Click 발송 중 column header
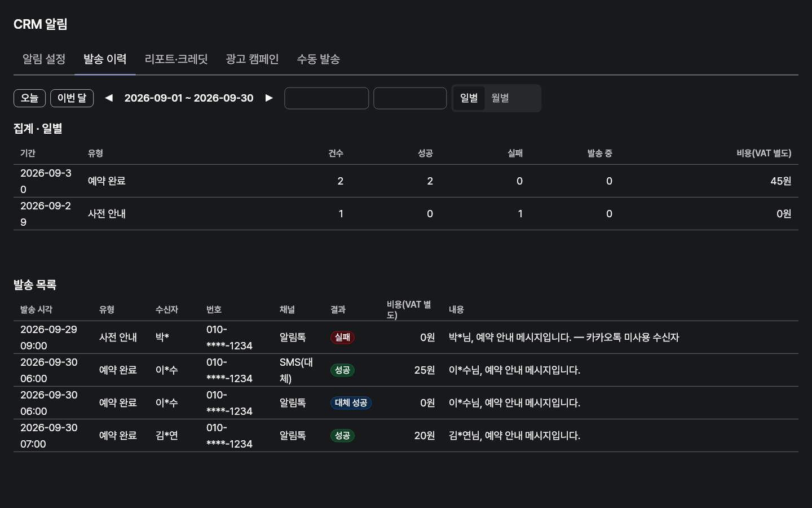The height and width of the screenshot is (508, 812). coord(599,154)
